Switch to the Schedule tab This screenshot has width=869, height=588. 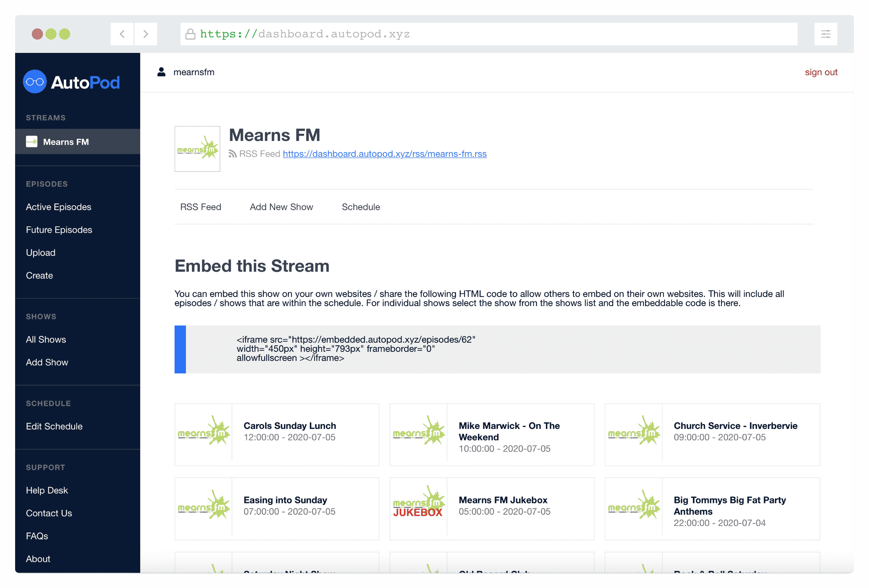361,207
